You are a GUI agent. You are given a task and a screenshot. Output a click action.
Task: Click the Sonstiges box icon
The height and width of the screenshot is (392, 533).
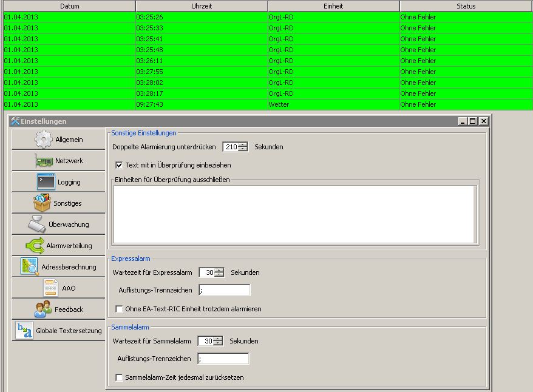58,203
